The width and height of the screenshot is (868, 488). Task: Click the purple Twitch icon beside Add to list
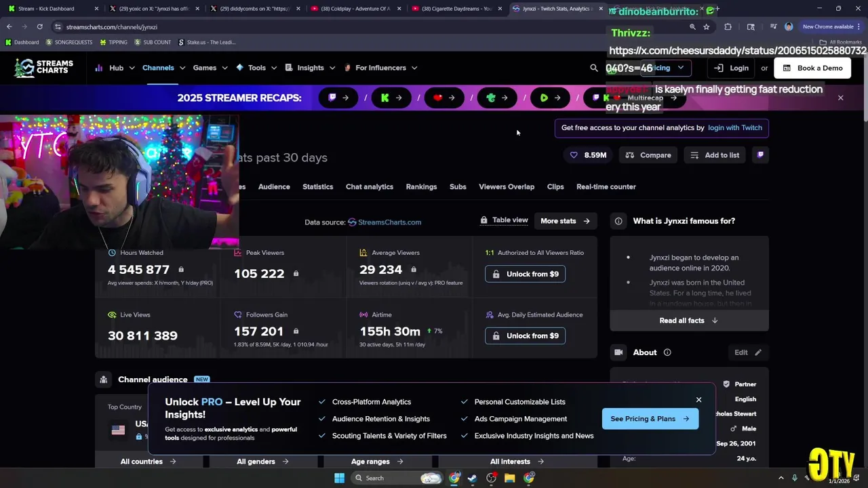760,155
